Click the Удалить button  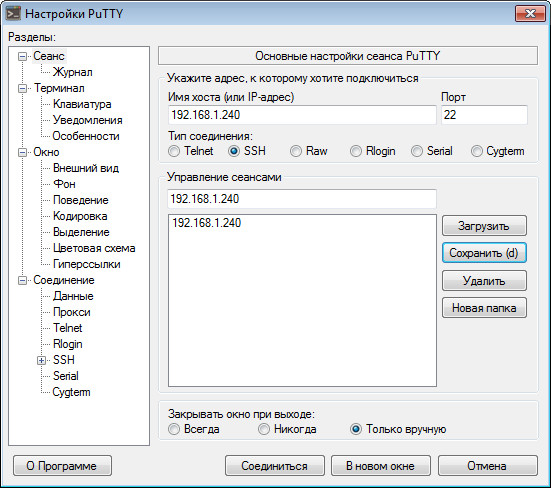click(x=484, y=280)
